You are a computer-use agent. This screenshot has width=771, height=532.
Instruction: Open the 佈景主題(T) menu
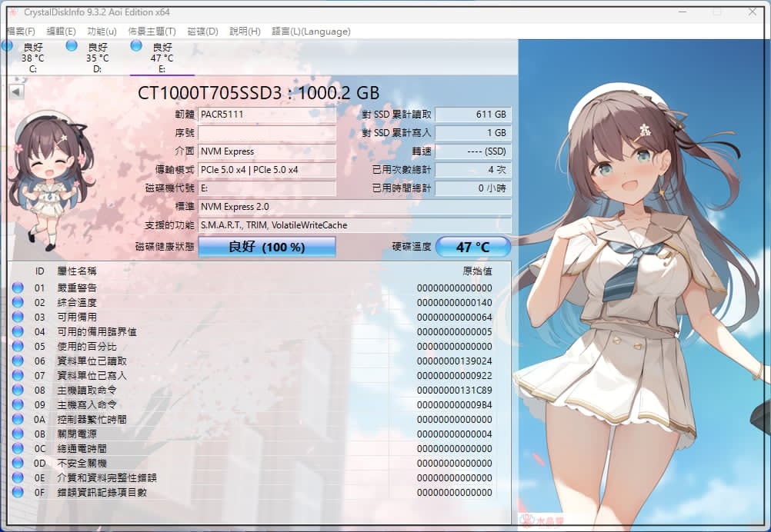click(152, 32)
